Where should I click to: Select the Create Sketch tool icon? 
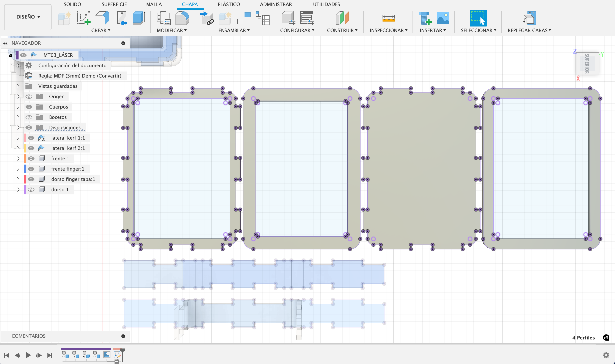point(83,18)
